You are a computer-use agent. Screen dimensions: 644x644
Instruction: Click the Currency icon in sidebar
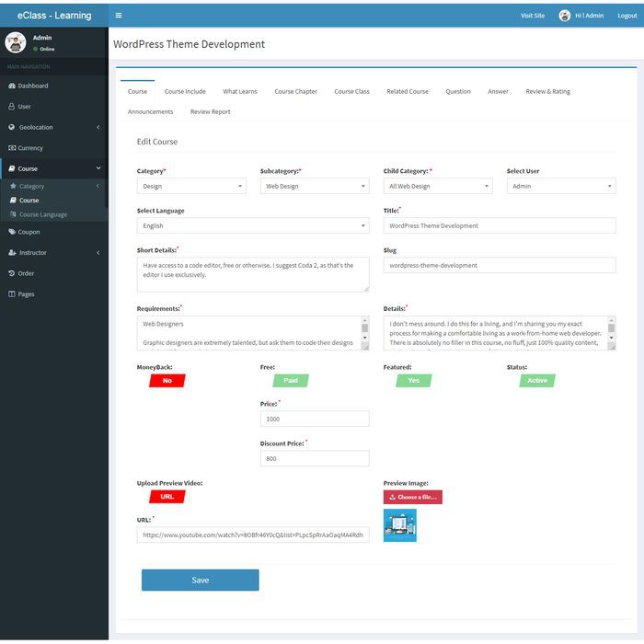click(12, 148)
